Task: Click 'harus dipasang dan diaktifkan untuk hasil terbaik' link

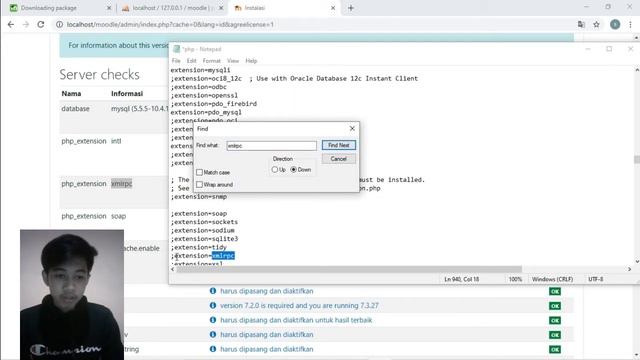Action: 296,320
